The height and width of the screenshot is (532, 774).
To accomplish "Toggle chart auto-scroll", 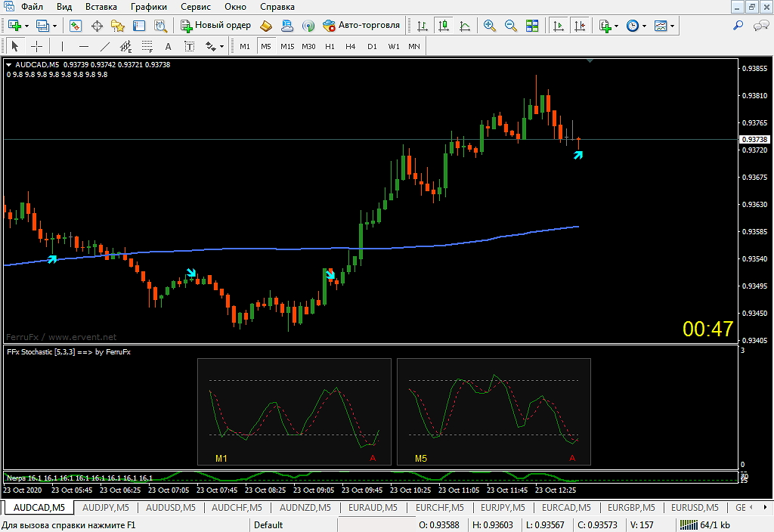I will pyautogui.click(x=559, y=26).
